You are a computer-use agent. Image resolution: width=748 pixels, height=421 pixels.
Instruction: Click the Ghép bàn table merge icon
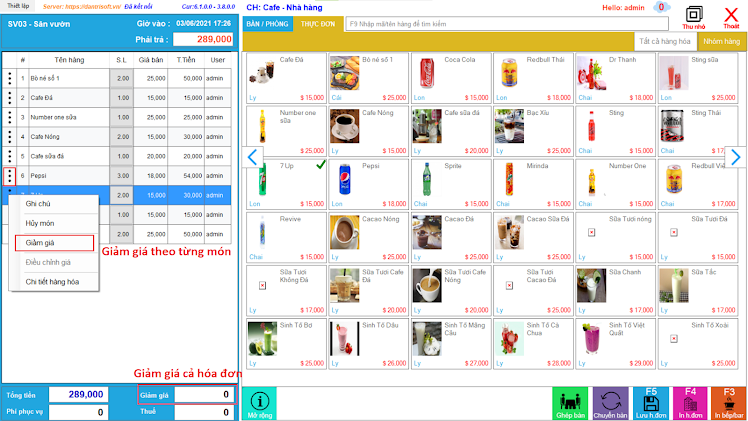tap(570, 403)
